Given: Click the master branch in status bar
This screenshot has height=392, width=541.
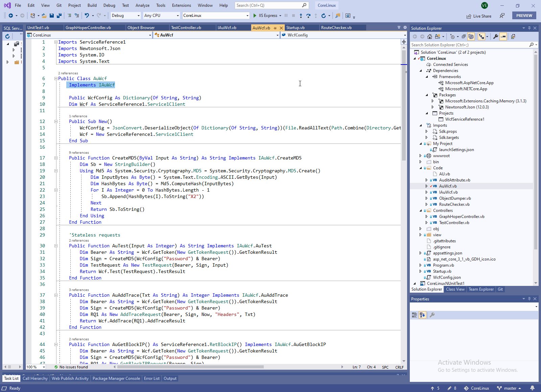Looking at the screenshot, I should pyautogui.click(x=509, y=388).
